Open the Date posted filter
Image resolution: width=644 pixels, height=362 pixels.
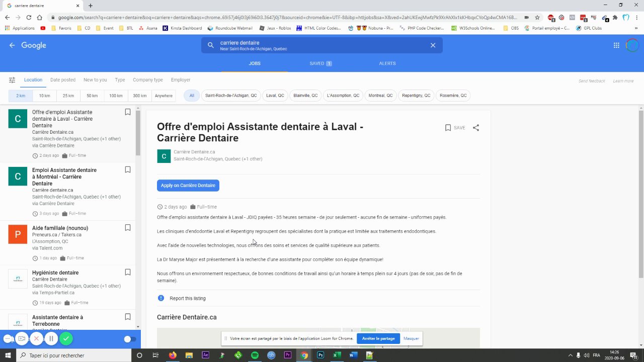pos(63,80)
